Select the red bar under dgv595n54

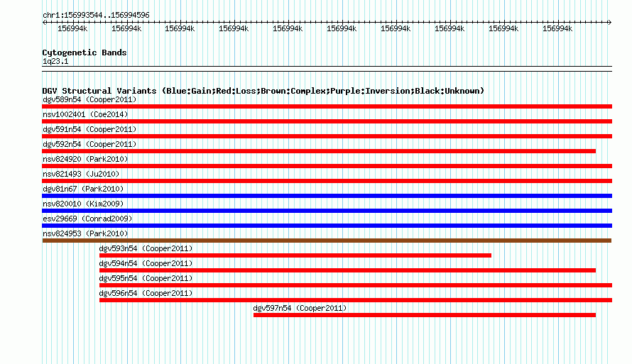coord(356,285)
